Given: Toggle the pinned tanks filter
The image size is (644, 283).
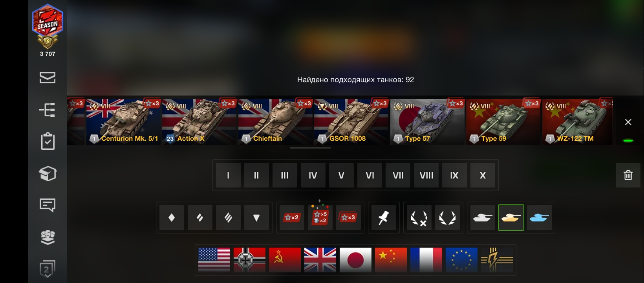Looking at the screenshot, I should (384, 217).
